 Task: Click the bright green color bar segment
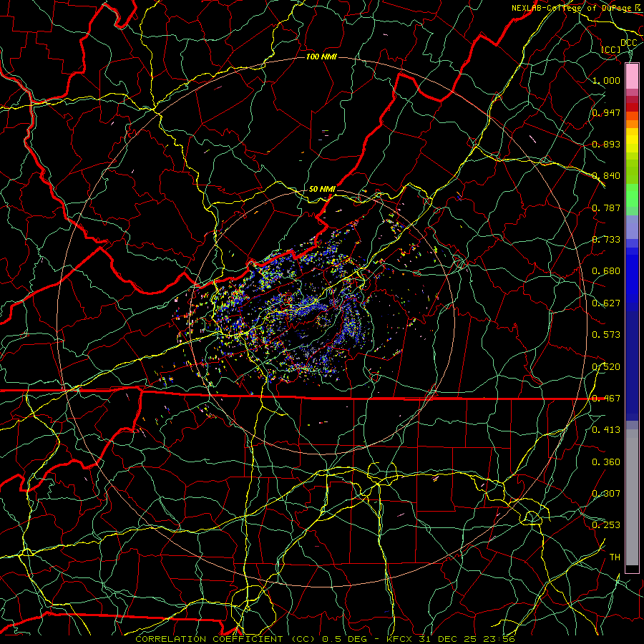coord(632,195)
